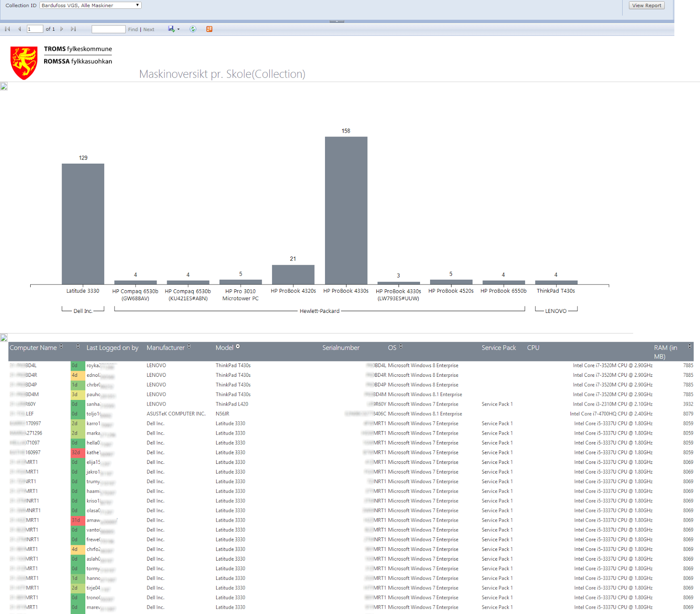Click the next page arrow

coord(62,29)
